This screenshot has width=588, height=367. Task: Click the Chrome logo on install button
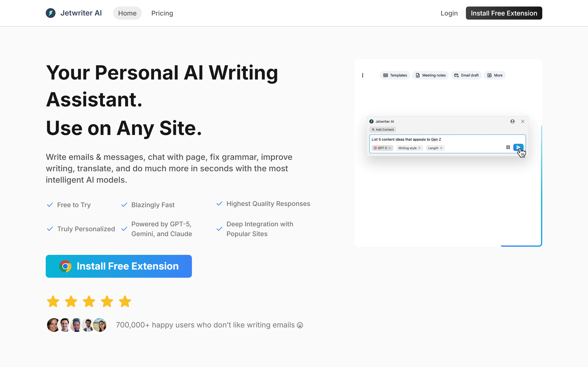[65, 266]
